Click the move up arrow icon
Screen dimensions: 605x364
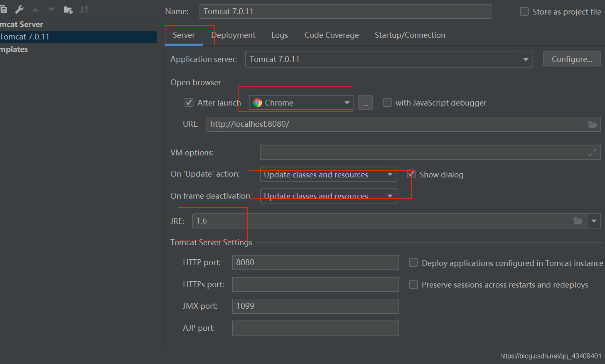pos(35,10)
